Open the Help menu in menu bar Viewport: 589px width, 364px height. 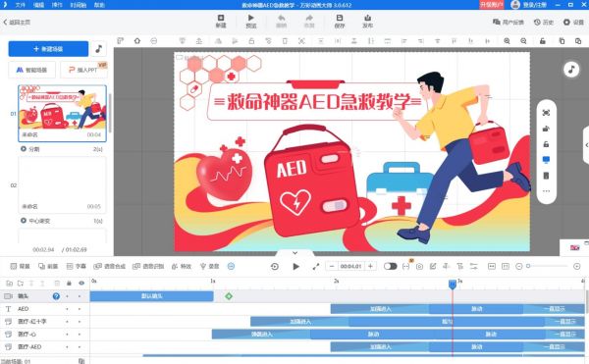tap(99, 5)
